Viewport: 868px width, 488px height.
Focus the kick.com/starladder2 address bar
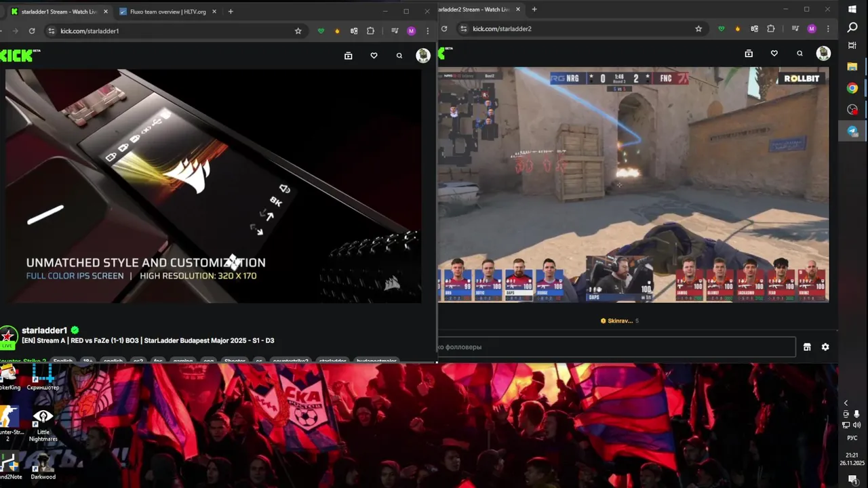582,28
